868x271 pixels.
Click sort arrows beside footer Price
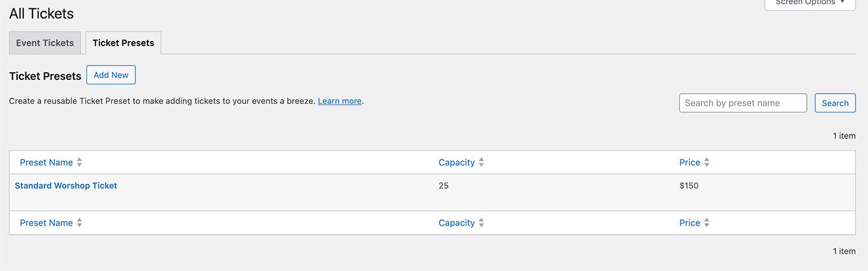point(707,223)
